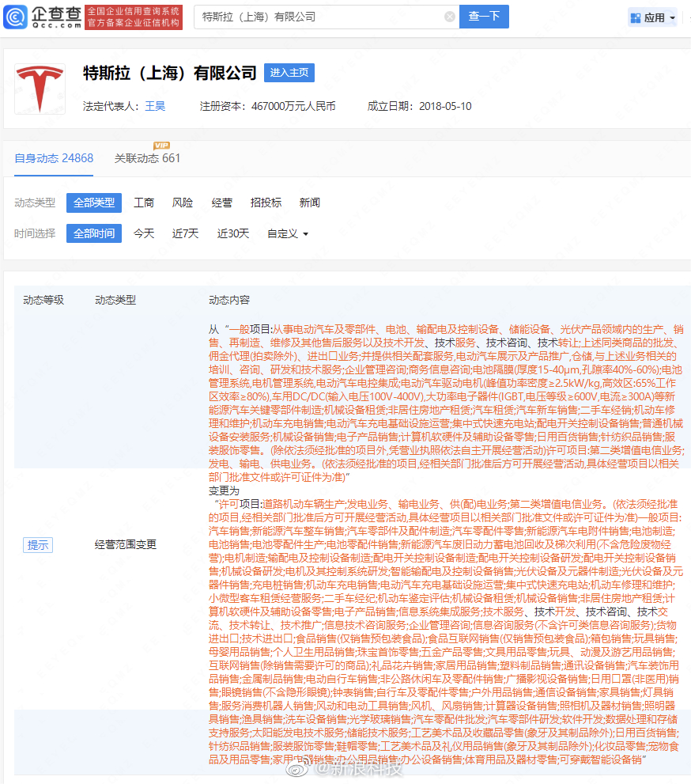The image size is (691, 784).
Task: Click the red 全国企业信用查询系统 banner
Action: click(134, 17)
